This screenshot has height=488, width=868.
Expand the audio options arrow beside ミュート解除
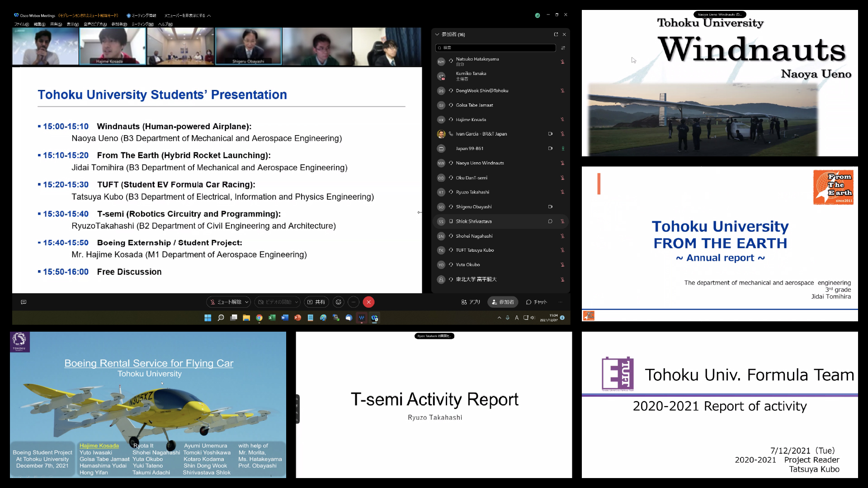(x=247, y=302)
